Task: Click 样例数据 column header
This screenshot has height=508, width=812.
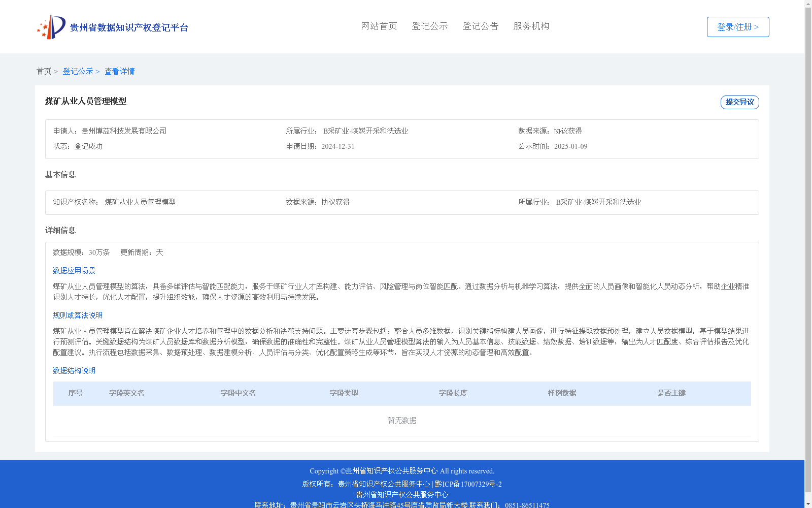Action: click(x=562, y=393)
